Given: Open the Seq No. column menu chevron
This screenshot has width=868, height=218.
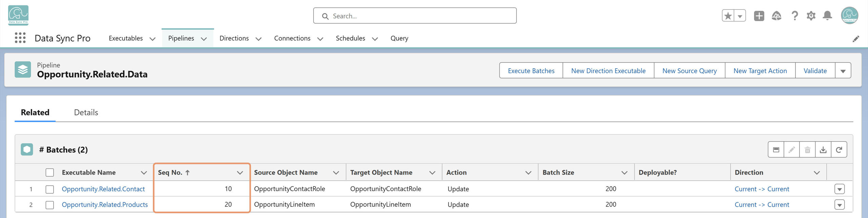Looking at the screenshot, I should click(x=240, y=172).
